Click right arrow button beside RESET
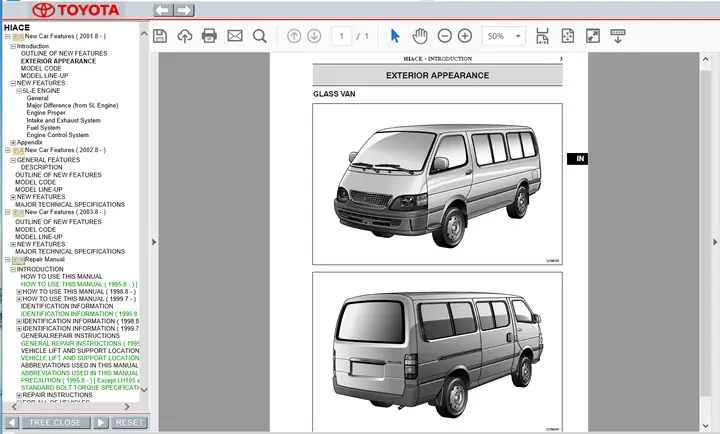This screenshot has width=720, height=434. coord(100,423)
